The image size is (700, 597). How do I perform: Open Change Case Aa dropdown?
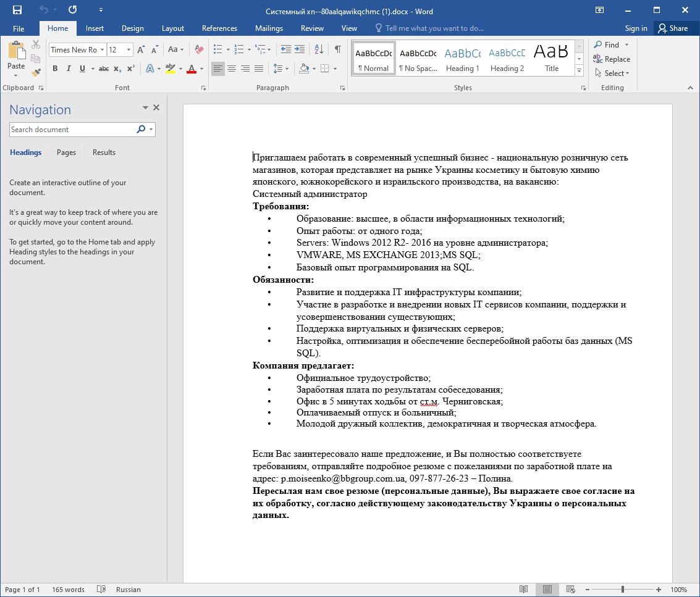pos(175,49)
